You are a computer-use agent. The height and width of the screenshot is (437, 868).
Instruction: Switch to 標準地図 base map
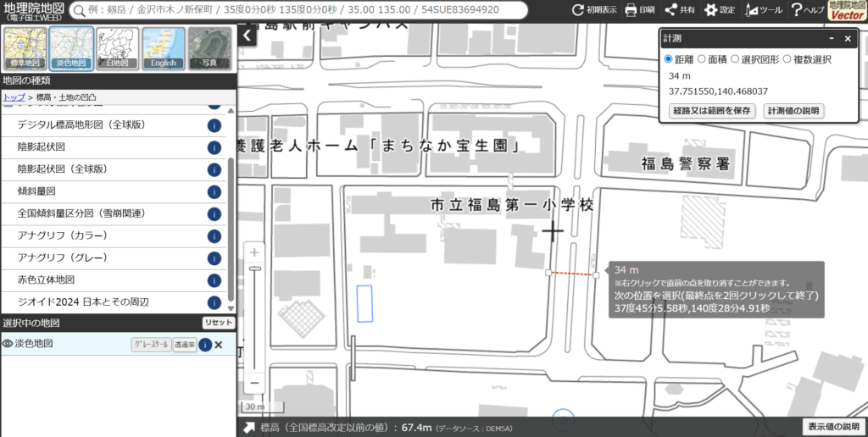25,47
